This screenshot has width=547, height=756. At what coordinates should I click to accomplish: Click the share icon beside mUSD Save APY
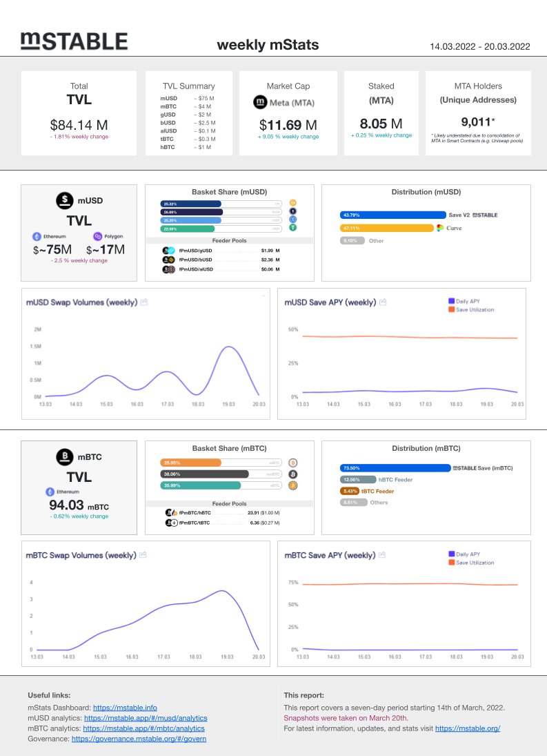tap(383, 302)
